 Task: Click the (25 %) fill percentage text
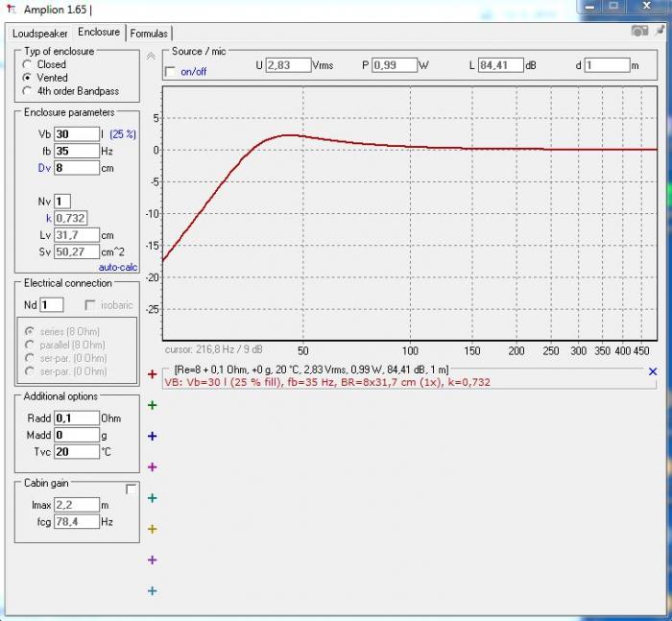[123, 134]
